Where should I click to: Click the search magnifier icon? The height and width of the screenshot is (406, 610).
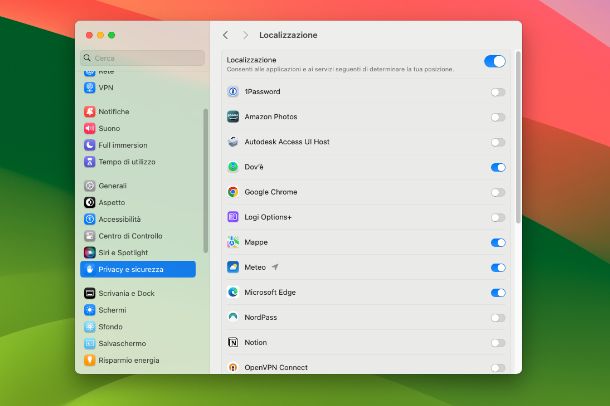[x=87, y=58]
